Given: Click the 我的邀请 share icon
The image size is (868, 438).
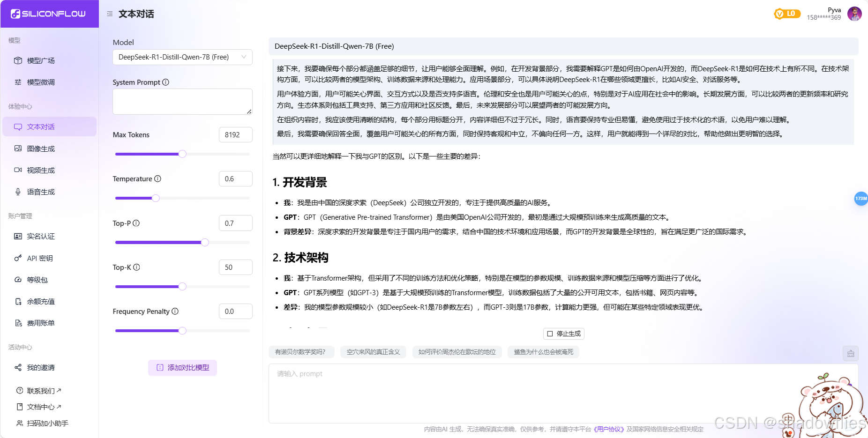Looking at the screenshot, I should 18,367.
